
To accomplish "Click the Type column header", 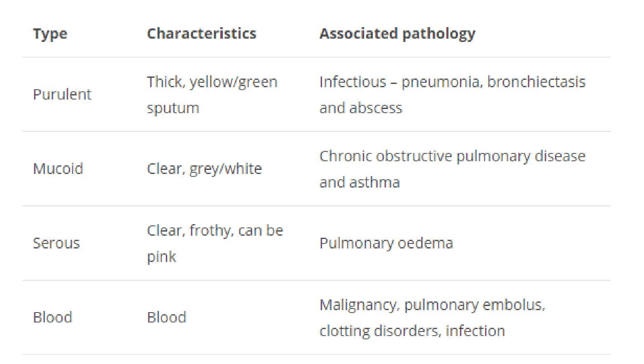I will (50, 34).
